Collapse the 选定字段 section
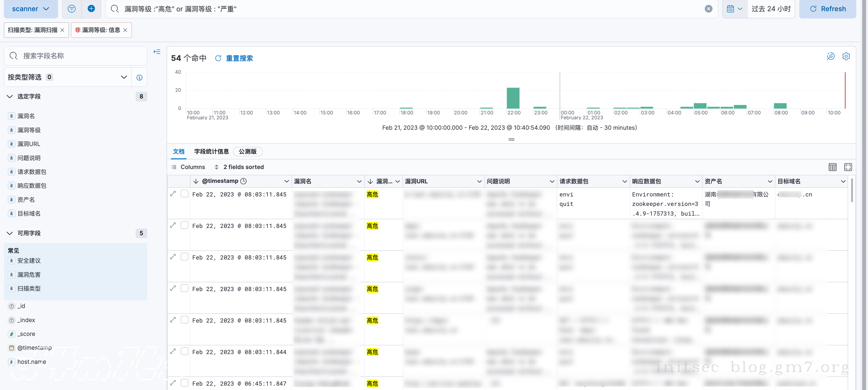The width and height of the screenshot is (868, 390). (x=10, y=97)
